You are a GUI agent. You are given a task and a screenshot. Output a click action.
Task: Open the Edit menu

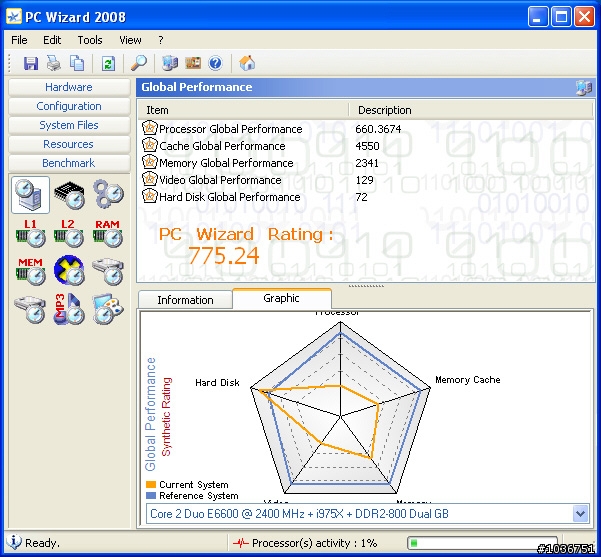click(x=52, y=40)
